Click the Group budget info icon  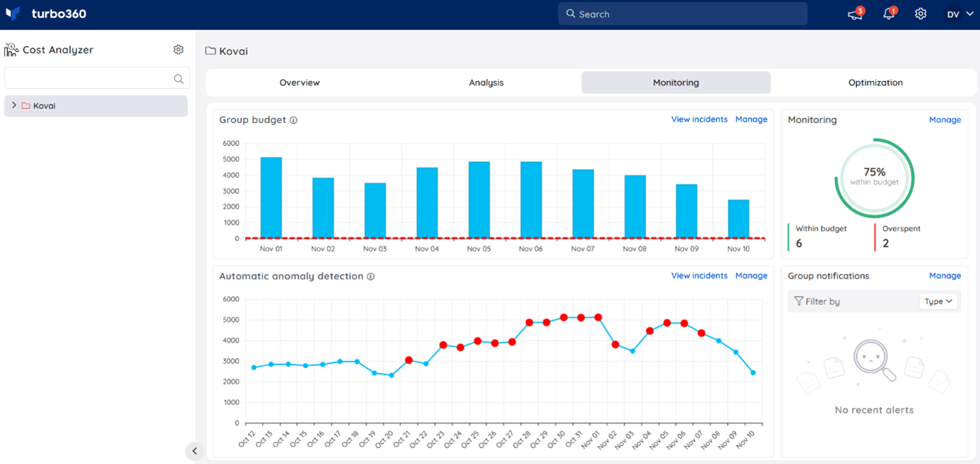coord(294,119)
